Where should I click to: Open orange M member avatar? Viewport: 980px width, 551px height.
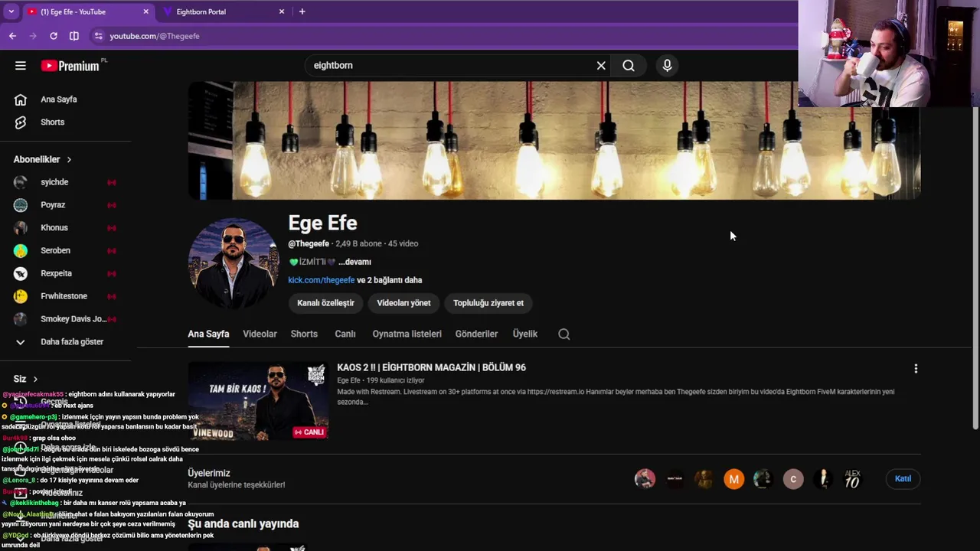[733, 480]
